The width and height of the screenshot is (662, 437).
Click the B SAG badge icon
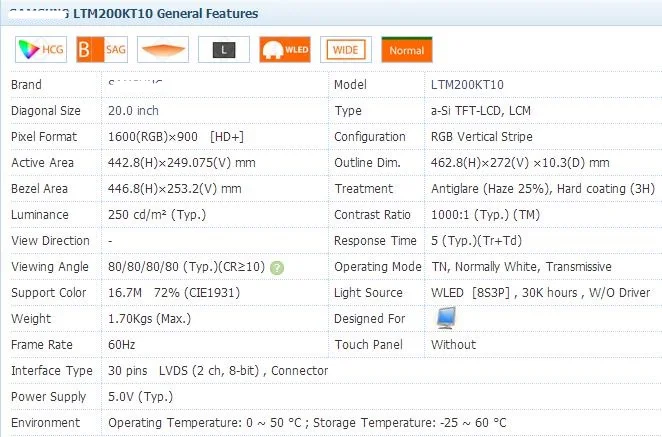pyautogui.click(x=102, y=50)
